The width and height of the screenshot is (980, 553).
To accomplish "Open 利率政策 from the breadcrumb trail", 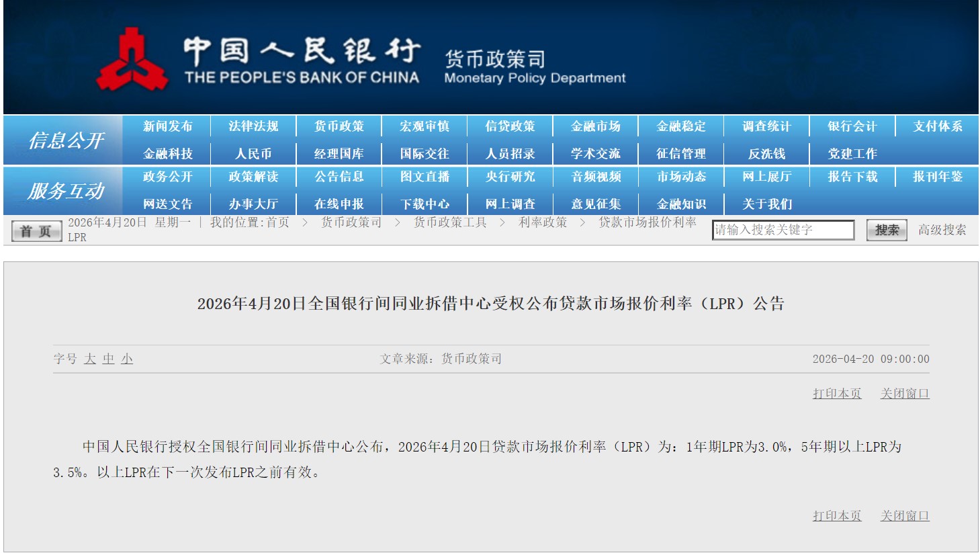I will 541,224.
